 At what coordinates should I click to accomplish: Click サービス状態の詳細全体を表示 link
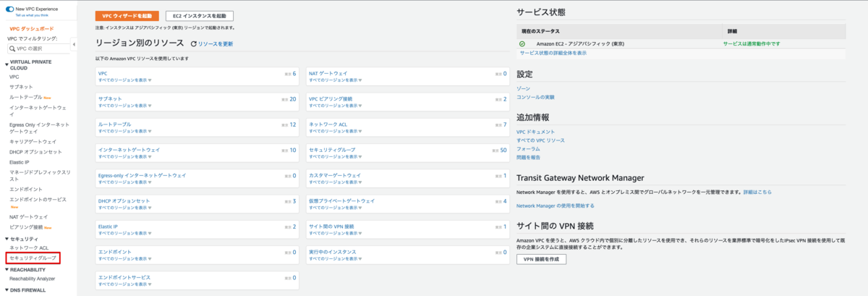pyautogui.click(x=553, y=53)
